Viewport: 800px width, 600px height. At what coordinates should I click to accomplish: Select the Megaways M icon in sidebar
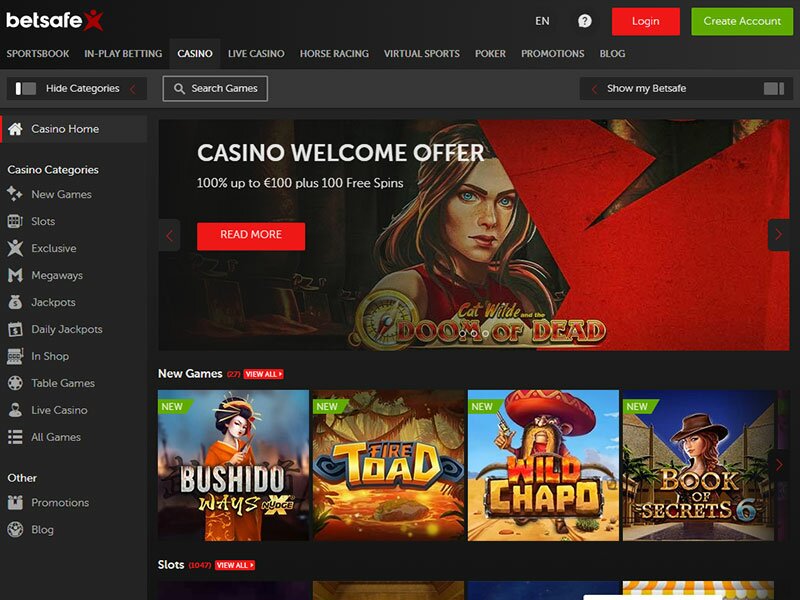pyautogui.click(x=15, y=276)
